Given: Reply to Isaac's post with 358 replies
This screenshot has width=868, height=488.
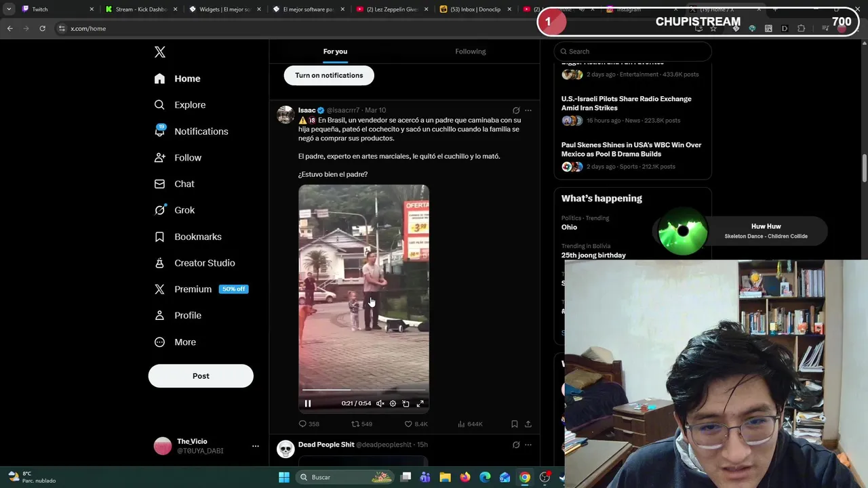Looking at the screenshot, I should click(309, 424).
